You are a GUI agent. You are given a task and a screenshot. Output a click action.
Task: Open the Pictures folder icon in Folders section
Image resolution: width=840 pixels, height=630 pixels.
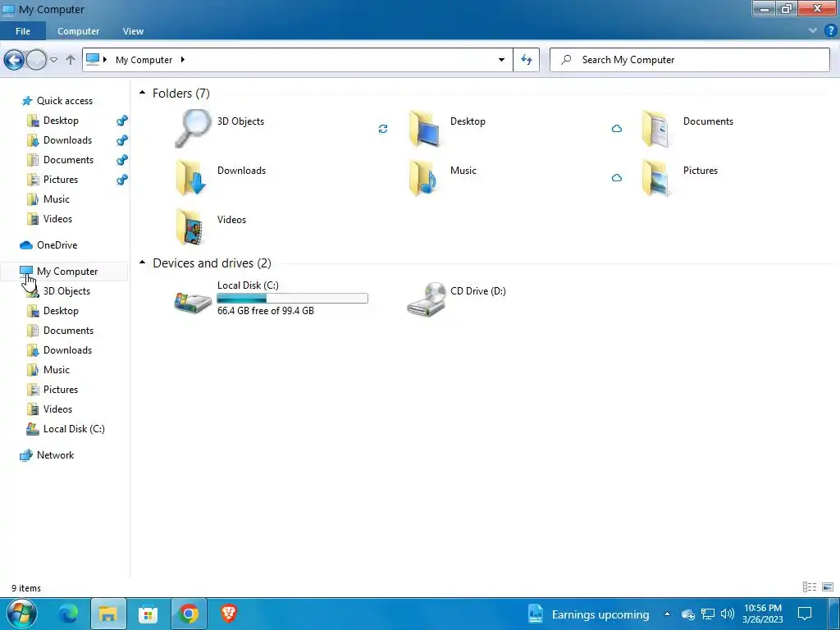pyautogui.click(x=656, y=177)
